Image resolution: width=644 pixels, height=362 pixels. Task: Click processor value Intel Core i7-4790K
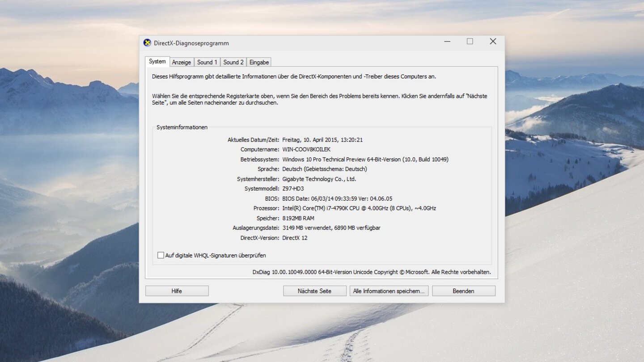pyautogui.click(x=359, y=208)
